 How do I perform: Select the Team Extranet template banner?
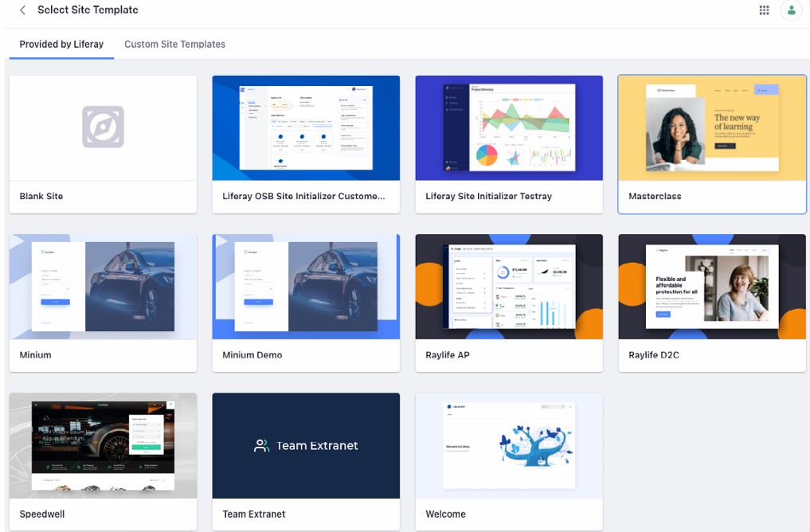point(306,446)
